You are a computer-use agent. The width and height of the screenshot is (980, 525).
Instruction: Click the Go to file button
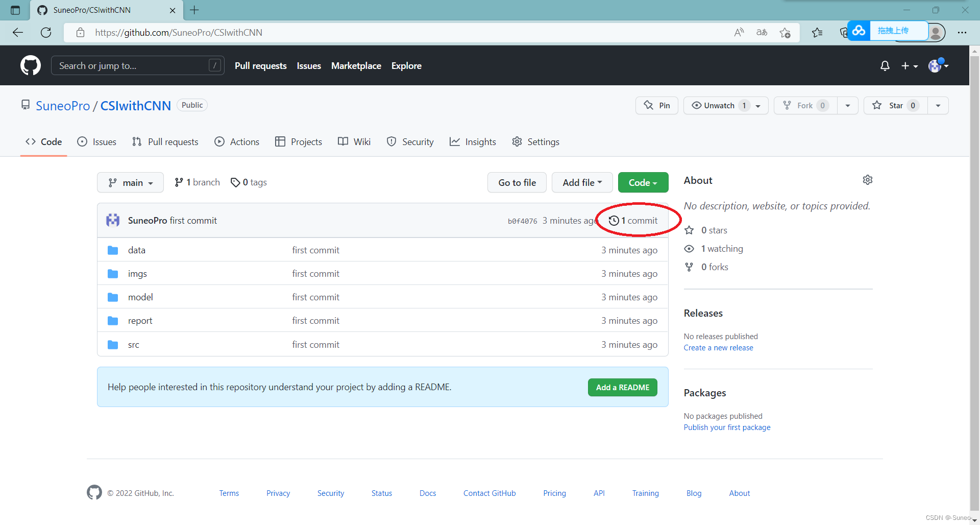[x=517, y=182]
